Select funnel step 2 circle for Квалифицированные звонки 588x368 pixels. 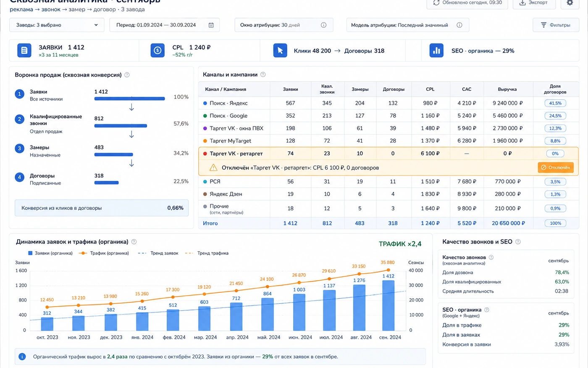[x=19, y=119]
